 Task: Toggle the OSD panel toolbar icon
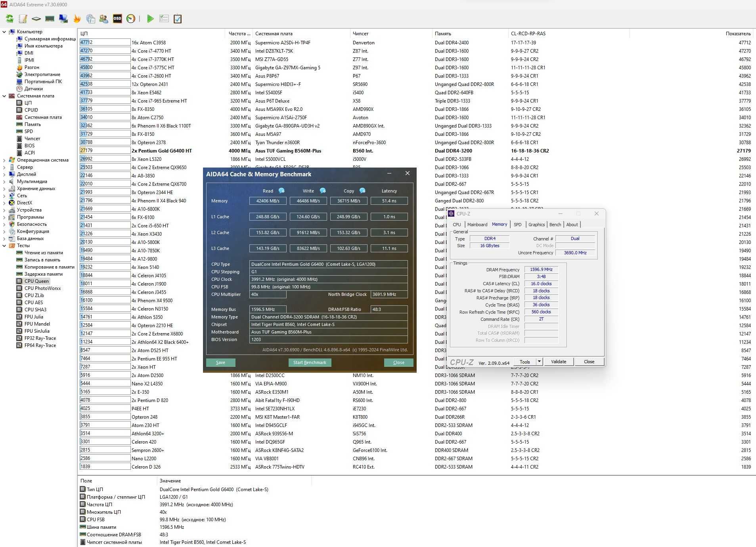[x=117, y=19]
